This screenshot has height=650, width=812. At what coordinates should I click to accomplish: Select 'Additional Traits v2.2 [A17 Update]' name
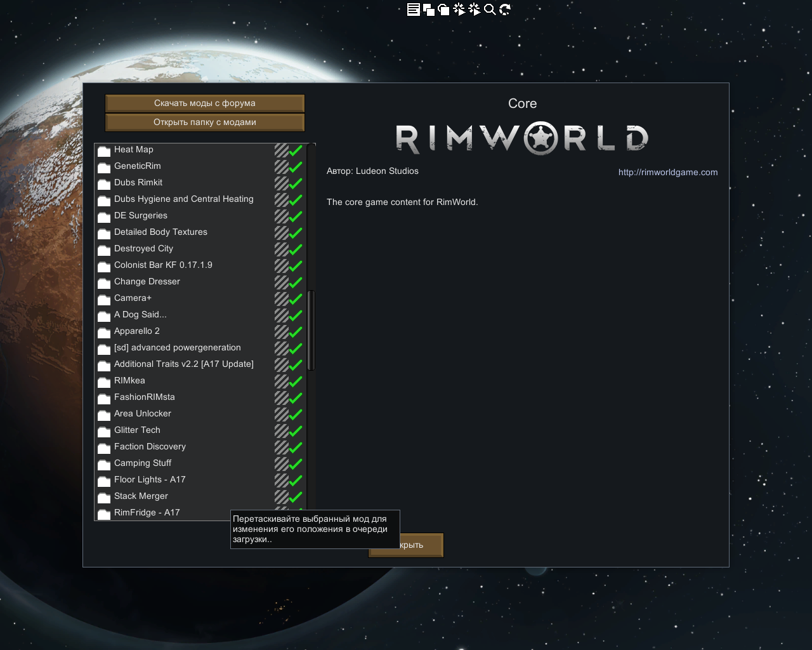184,364
